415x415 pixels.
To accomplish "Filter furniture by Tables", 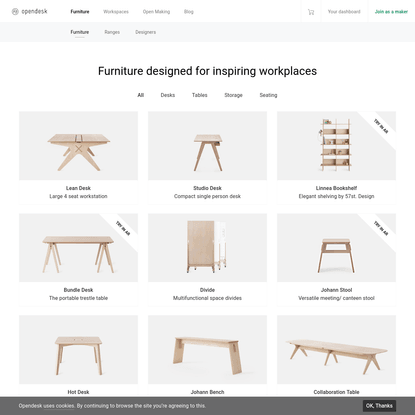I will 200,95.
